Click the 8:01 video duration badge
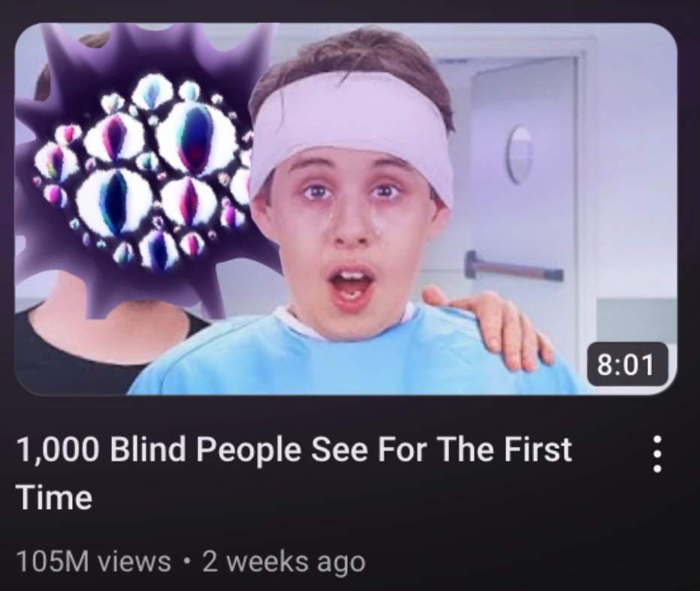Screen dimensions: 700x591 coord(627,364)
